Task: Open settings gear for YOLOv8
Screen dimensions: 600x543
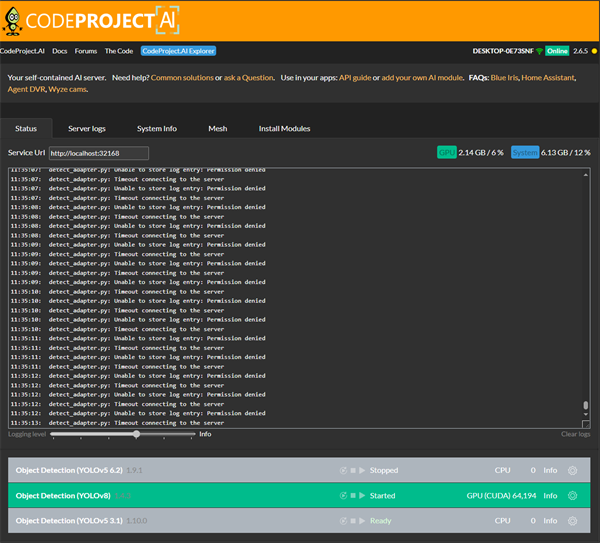Action: point(572,496)
